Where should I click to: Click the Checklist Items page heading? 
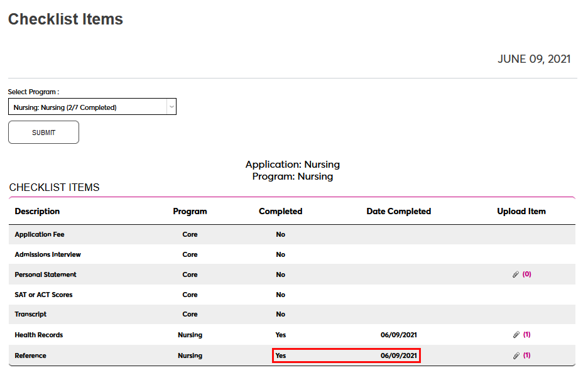pyautogui.click(x=65, y=19)
